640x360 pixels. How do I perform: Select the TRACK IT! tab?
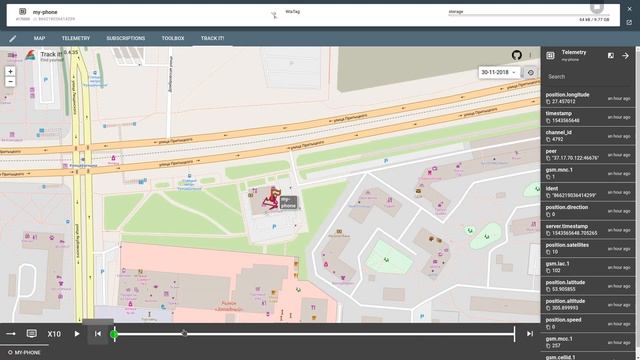(x=212, y=38)
